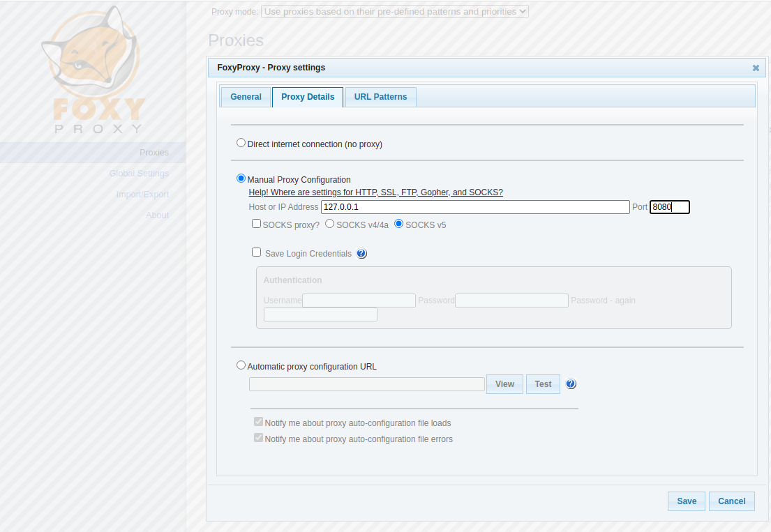Switch to the URL Patterns tab
Viewport: 771px width, 532px height.
click(x=380, y=97)
